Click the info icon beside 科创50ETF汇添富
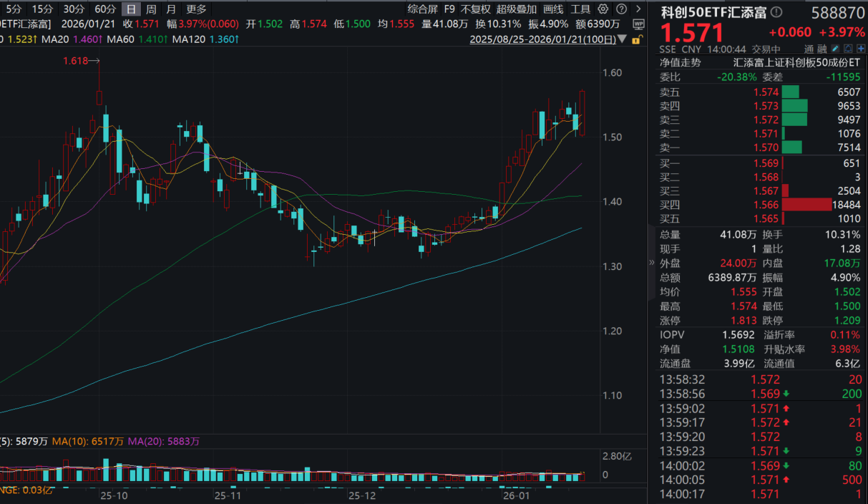Viewport: 868px width, 504px height. click(777, 13)
